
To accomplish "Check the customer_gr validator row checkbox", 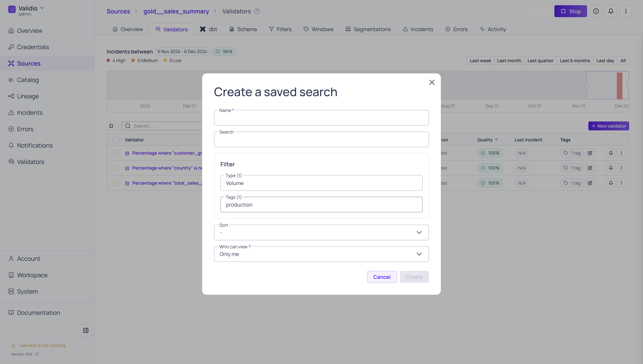I will click(x=116, y=153).
